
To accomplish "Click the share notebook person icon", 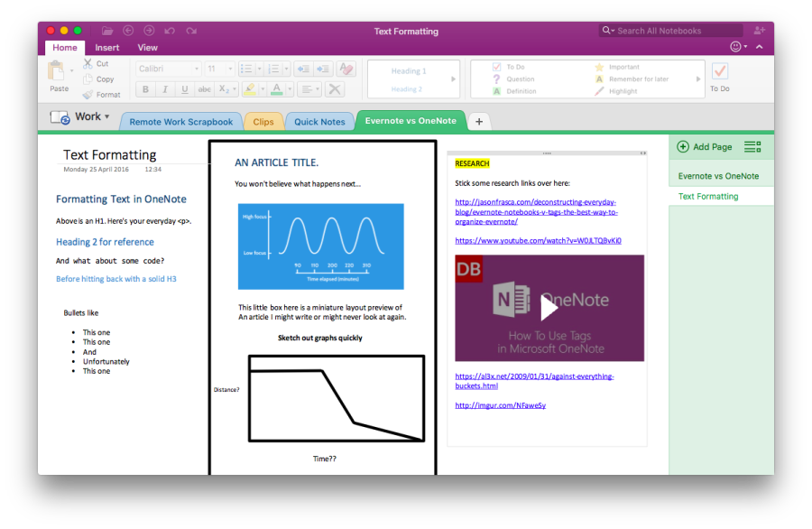I will (x=759, y=31).
